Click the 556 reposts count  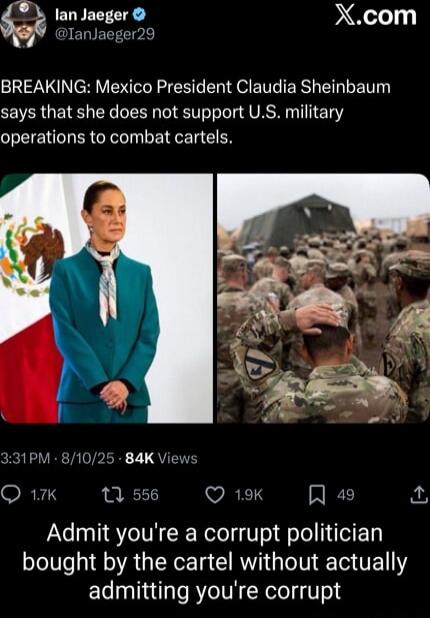click(x=145, y=495)
